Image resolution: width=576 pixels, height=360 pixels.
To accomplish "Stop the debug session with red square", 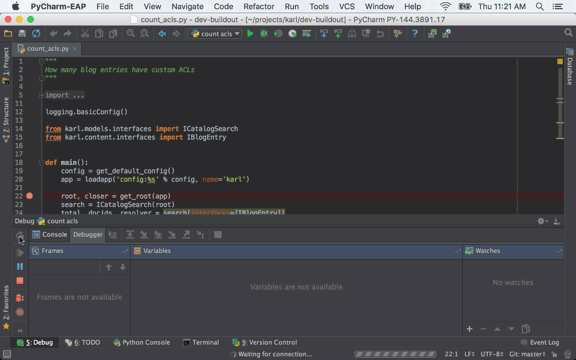I will click(20, 281).
